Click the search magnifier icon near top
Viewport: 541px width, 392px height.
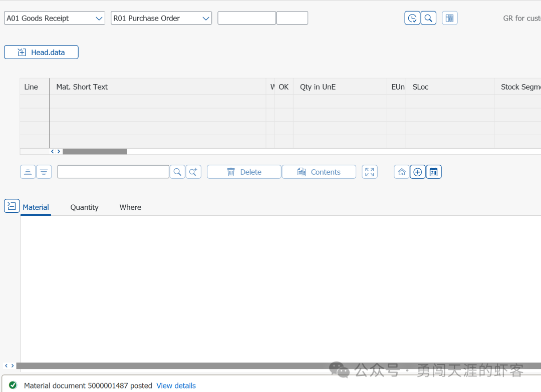click(428, 18)
